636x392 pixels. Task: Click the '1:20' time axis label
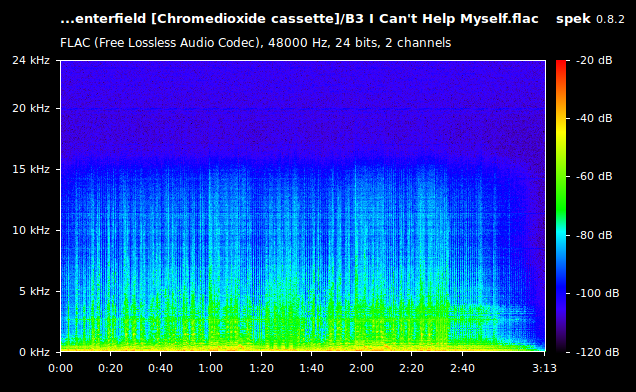pyautogui.click(x=261, y=368)
